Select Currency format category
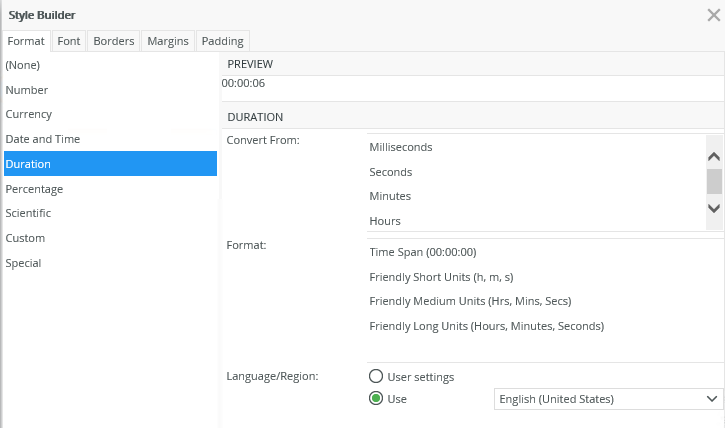Screen dimensions: 725x428 coord(29,115)
